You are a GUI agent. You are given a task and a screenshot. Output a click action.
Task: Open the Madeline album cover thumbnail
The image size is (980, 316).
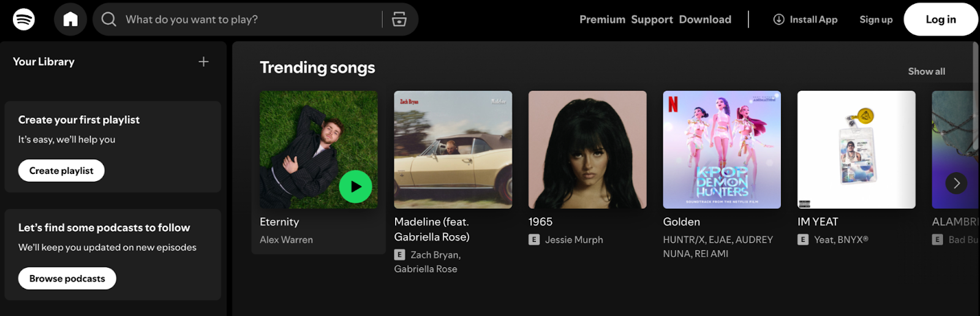[x=453, y=150]
